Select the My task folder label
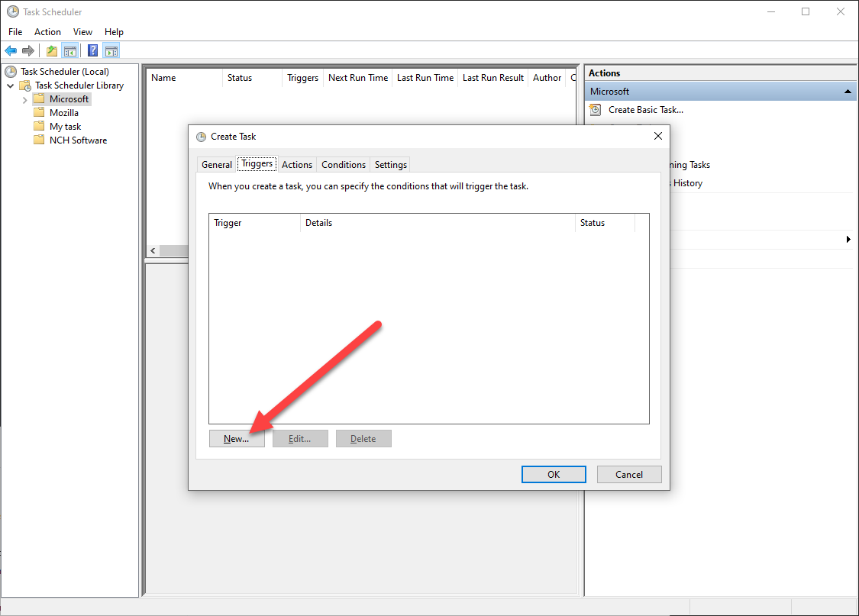The image size is (859, 616). pyautogui.click(x=65, y=127)
